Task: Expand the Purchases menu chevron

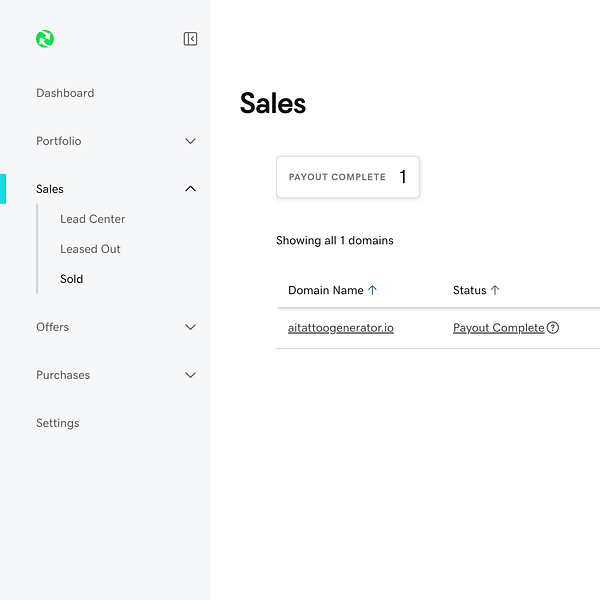Action: pos(190,375)
